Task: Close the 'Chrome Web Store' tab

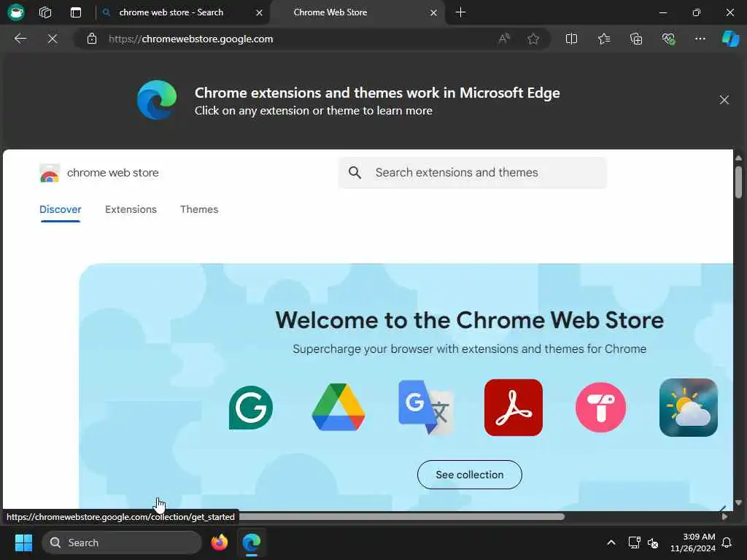Action: (433, 13)
